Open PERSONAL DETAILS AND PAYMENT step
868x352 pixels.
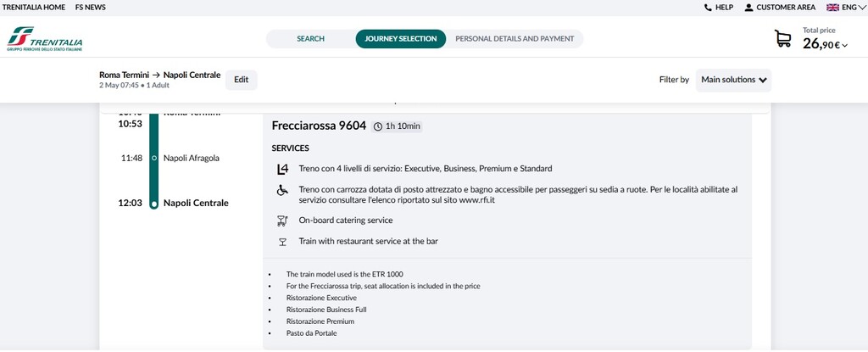515,39
